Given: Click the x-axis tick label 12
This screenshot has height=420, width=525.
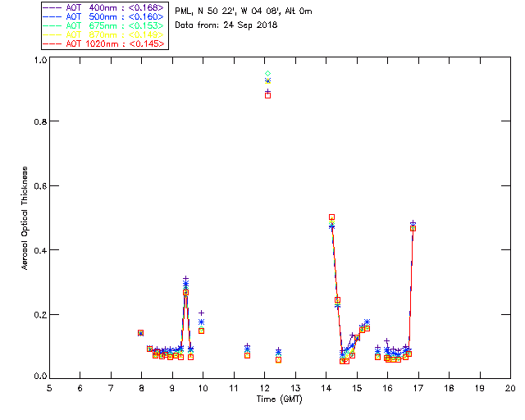Looking at the screenshot, I should click(264, 388).
